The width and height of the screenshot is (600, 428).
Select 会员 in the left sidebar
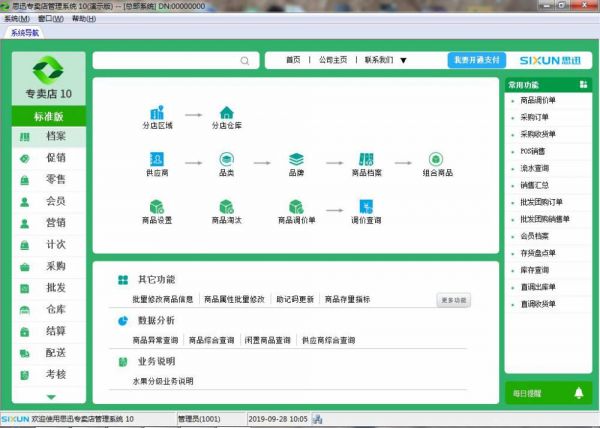click(49, 201)
